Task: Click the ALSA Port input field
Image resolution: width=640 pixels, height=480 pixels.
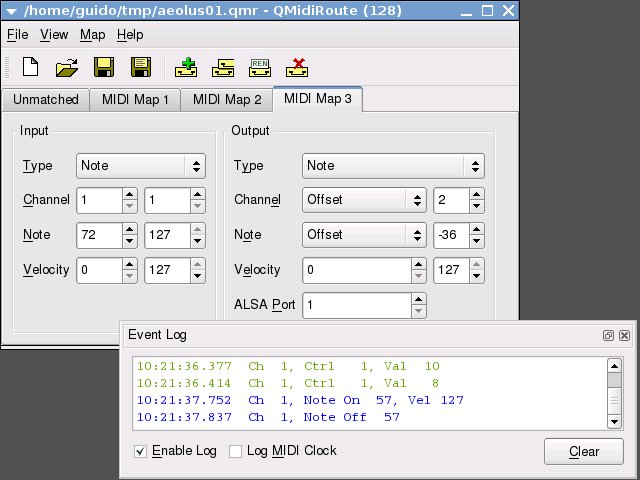Action: point(357,305)
